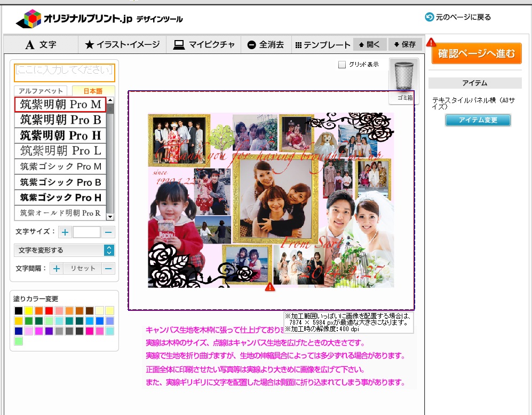Click the text entry field placeholder

(65, 72)
